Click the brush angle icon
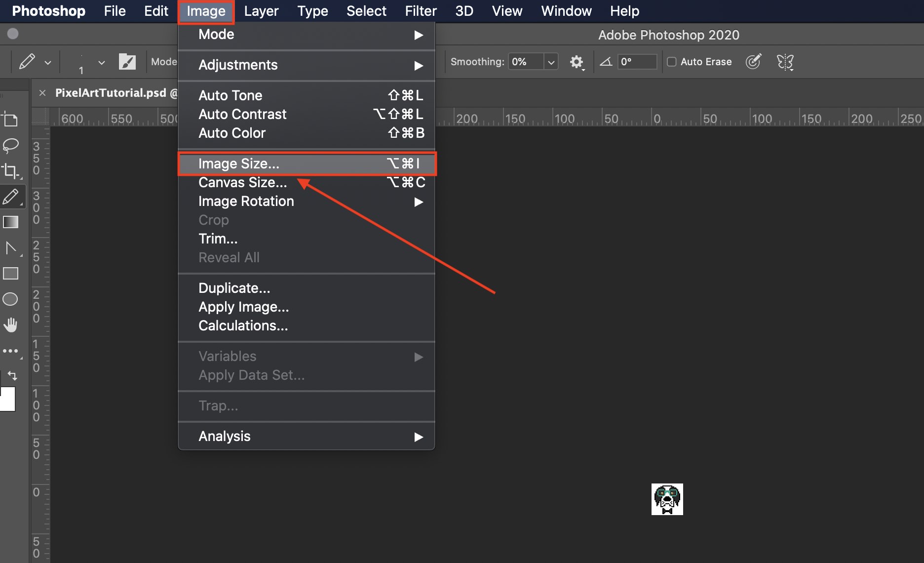This screenshot has height=563, width=924. point(606,62)
